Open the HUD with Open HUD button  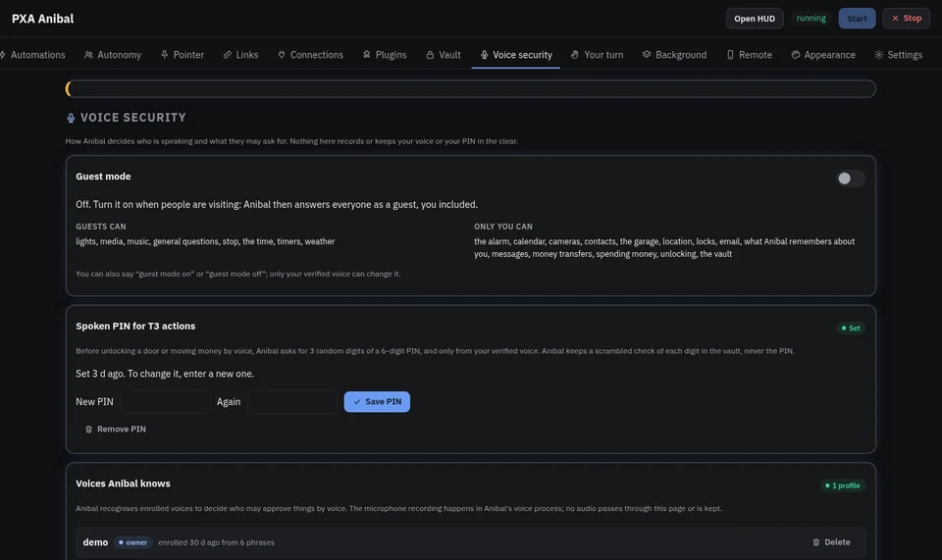[754, 19]
